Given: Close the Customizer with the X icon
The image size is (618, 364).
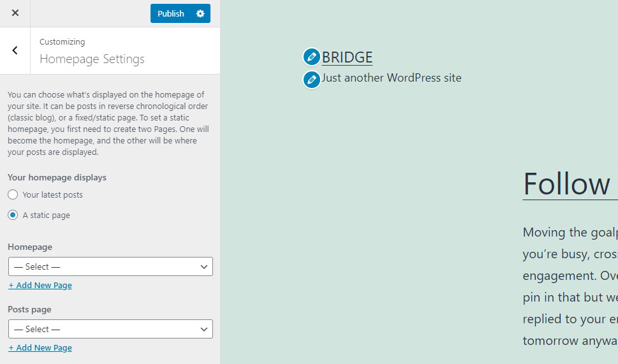Looking at the screenshot, I should [15, 13].
